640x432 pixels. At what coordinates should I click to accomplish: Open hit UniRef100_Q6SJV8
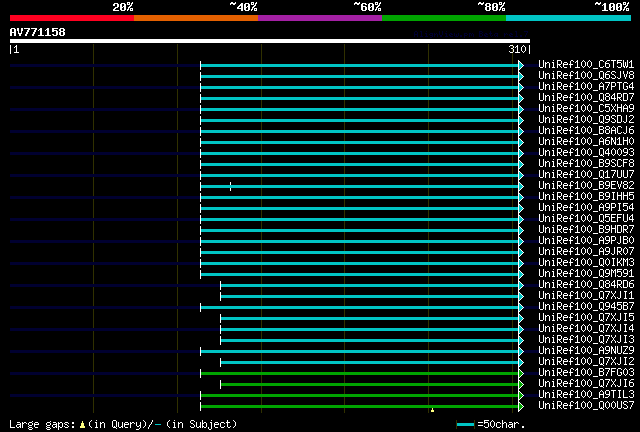pos(586,76)
